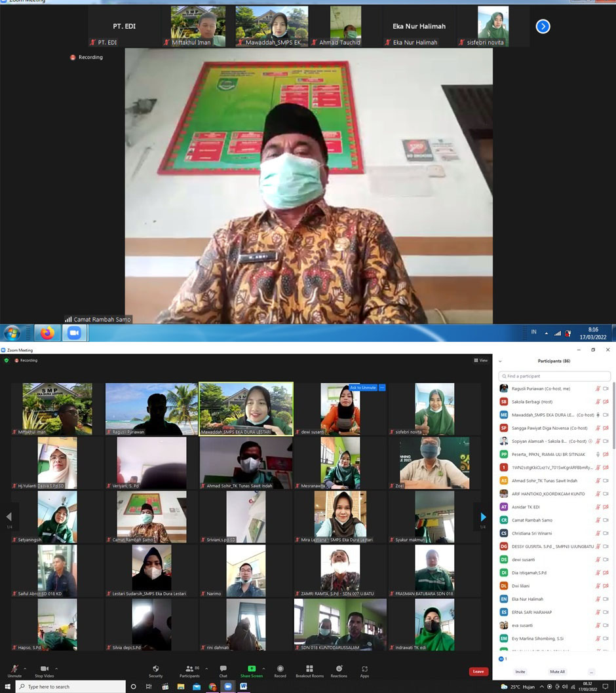Viewport: 616px width, 693px height.
Task: Show more thumbnails with the blue arrow in the top strip
Action: tap(543, 26)
